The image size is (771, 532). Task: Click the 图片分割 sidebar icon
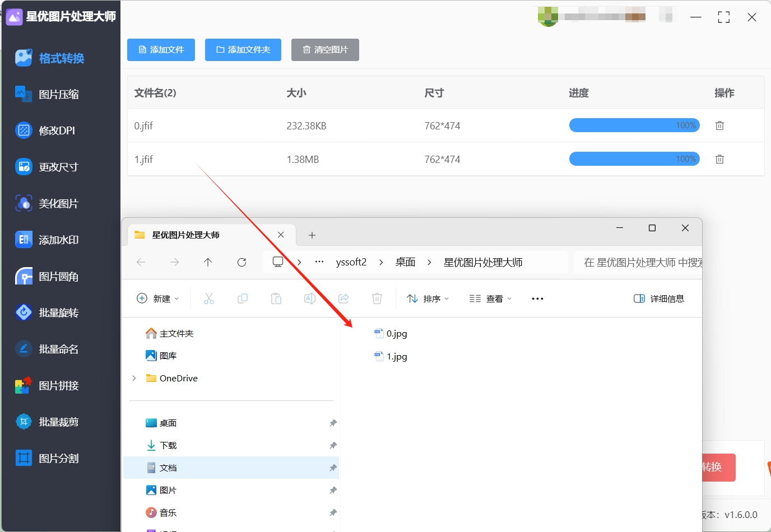[x=24, y=458]
